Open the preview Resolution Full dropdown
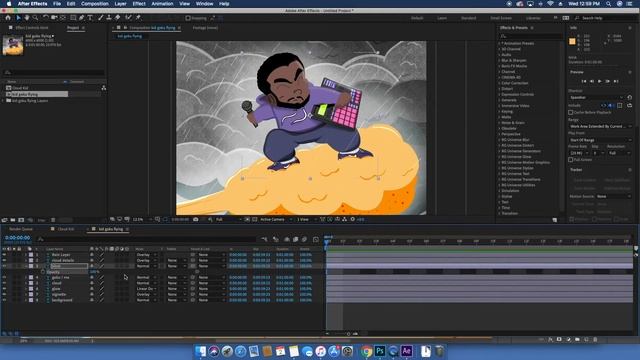The image size is (640, 360). pos(619,153)
